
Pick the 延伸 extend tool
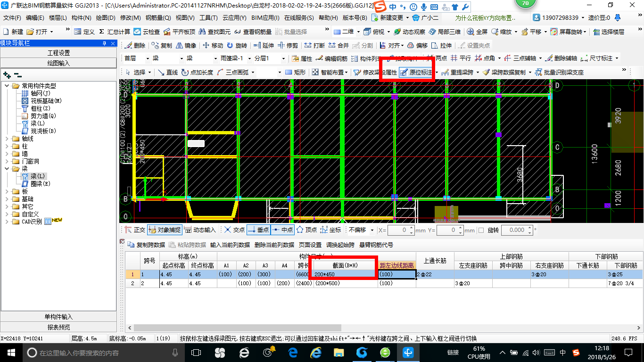coord(264,46)
